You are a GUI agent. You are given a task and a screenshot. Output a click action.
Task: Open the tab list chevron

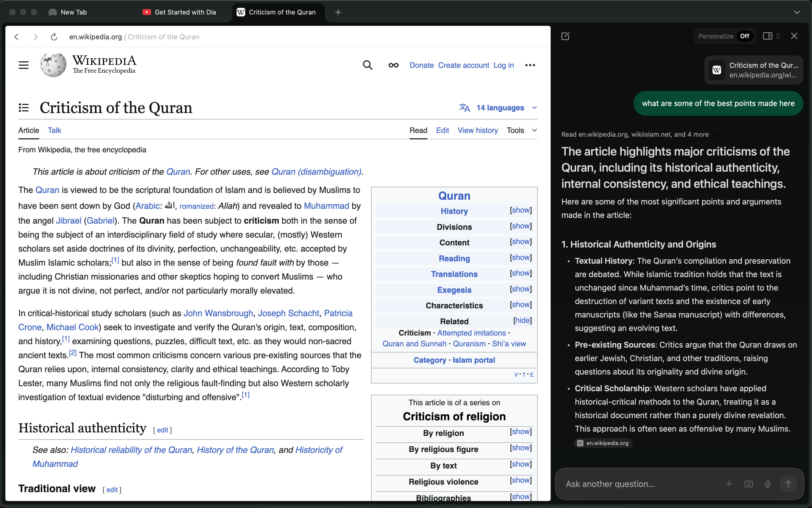point(797,12)
